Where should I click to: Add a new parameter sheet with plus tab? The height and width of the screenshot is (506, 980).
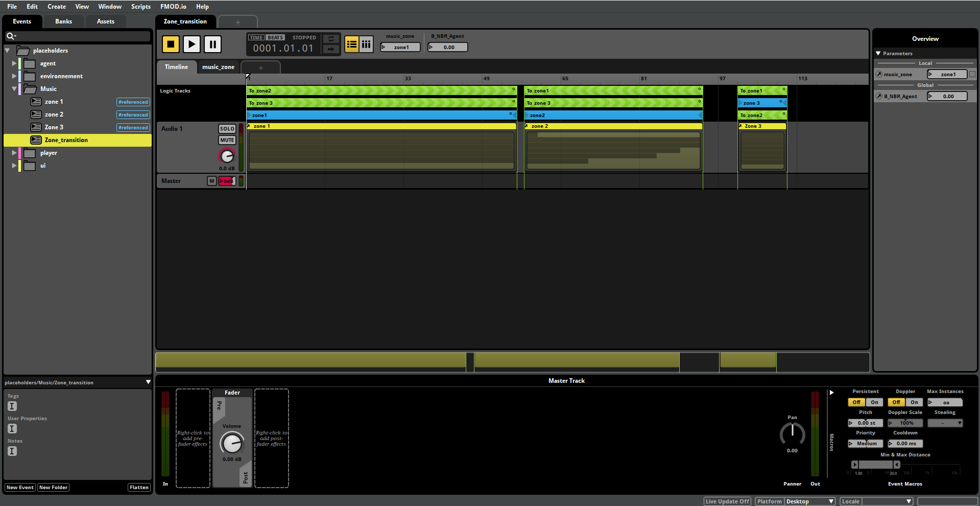click(x=260, y=67)
